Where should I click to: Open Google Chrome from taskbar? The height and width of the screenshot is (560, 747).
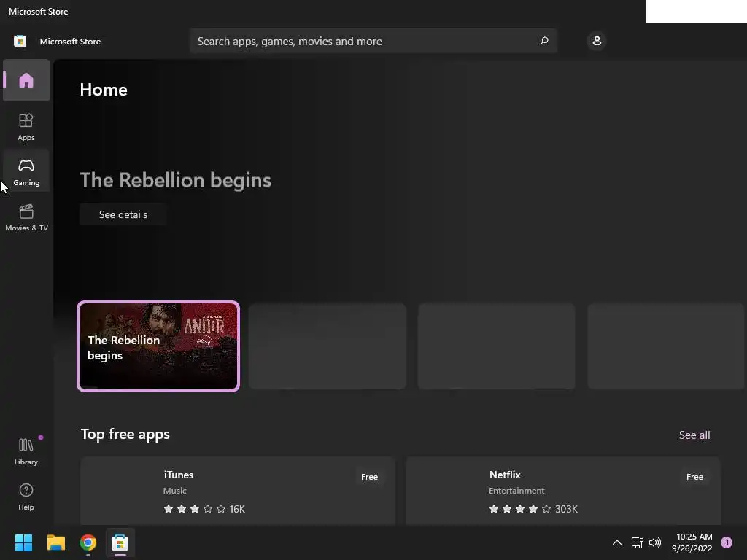(88, 542)
